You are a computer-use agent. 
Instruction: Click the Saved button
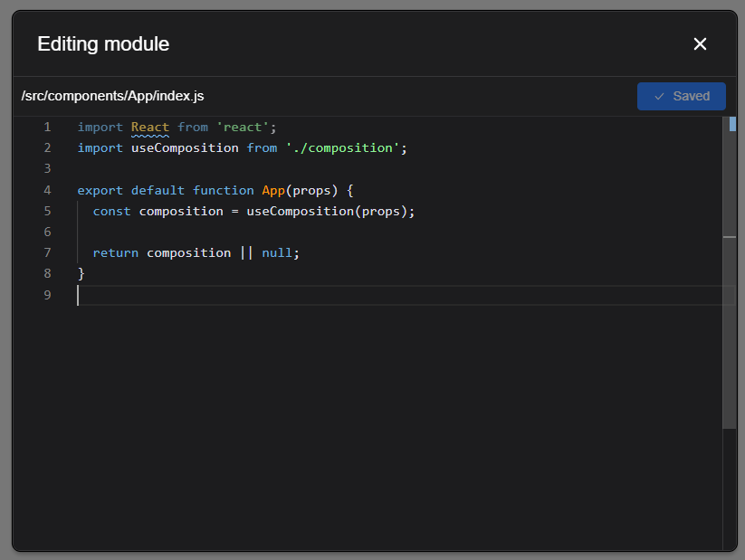(x=682, y=97)
